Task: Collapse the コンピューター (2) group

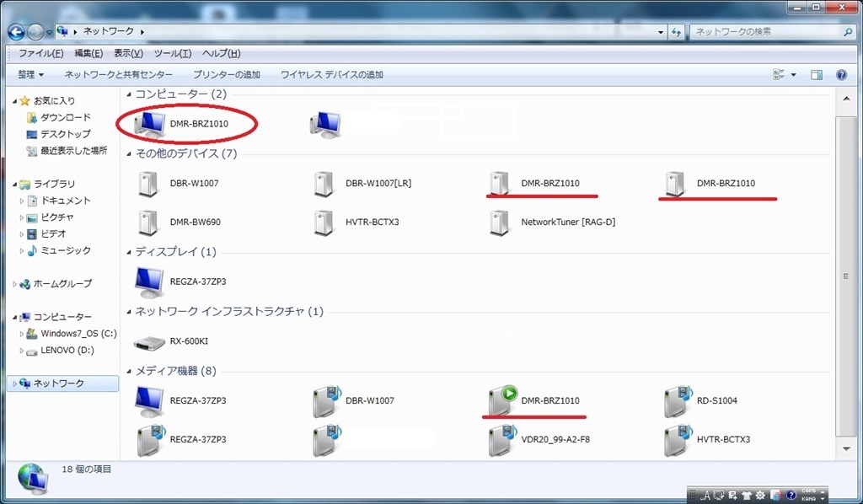Action: click(x=129, y=94)
